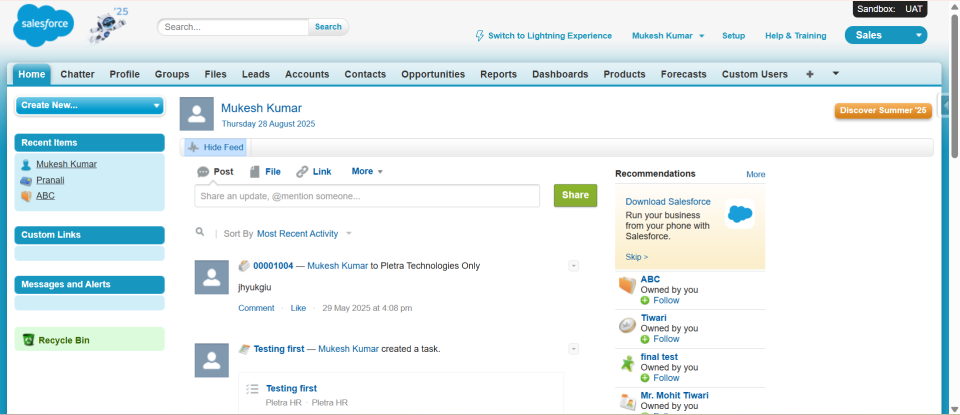Click the Recycle Bin icon
The height and width of the screenshot is (415, 960).
click(x=28, y=340)
